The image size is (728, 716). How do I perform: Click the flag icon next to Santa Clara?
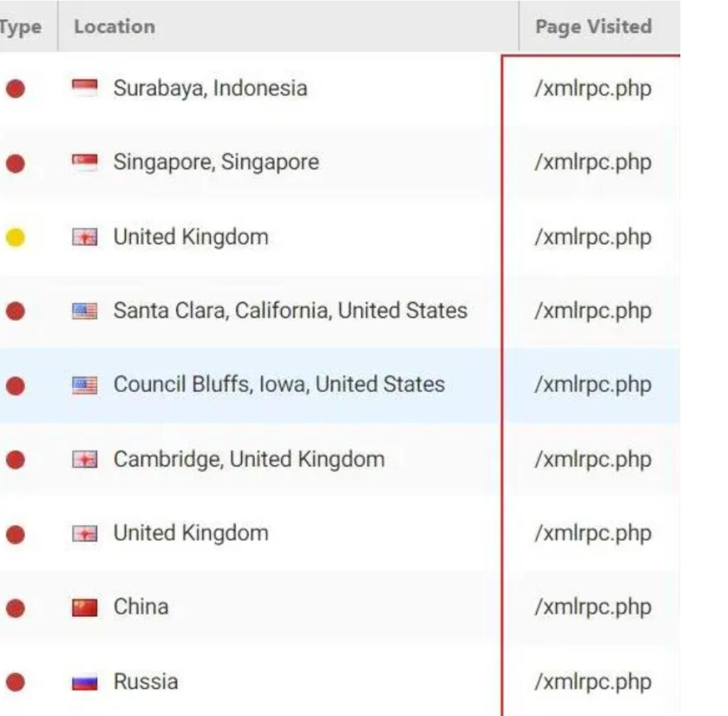click(85, 312)
